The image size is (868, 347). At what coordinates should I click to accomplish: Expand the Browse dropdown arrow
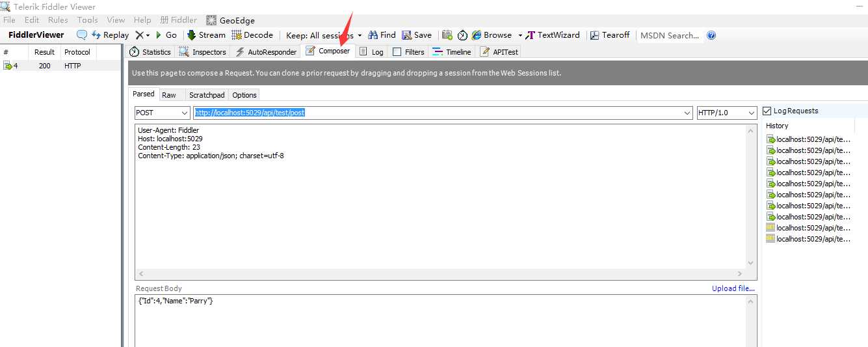(520, 35)
